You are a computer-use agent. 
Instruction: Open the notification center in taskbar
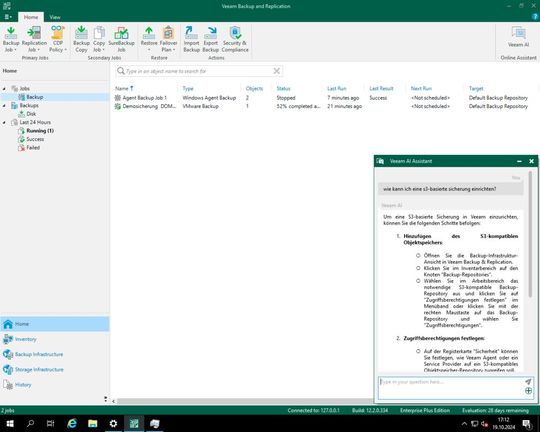pyautogui.click(x=527, y=423)
